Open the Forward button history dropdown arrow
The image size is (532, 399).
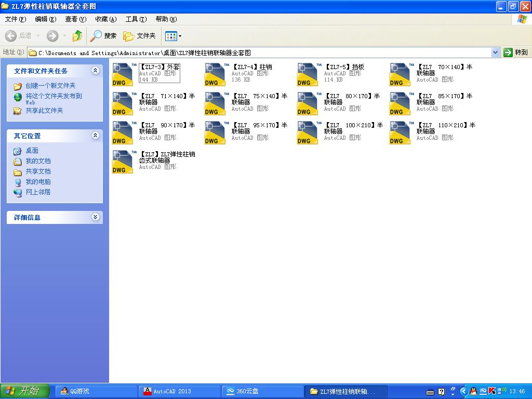click(64, 36)
